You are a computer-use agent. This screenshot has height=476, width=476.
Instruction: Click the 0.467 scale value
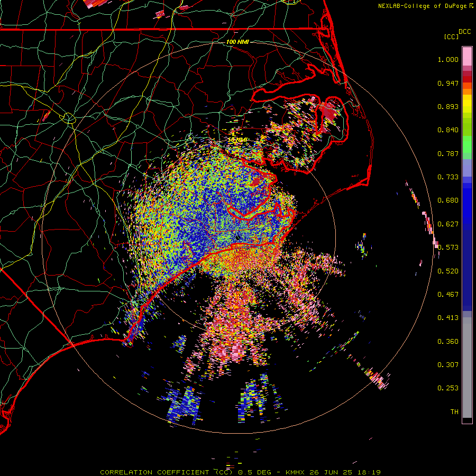pos(448,295)
